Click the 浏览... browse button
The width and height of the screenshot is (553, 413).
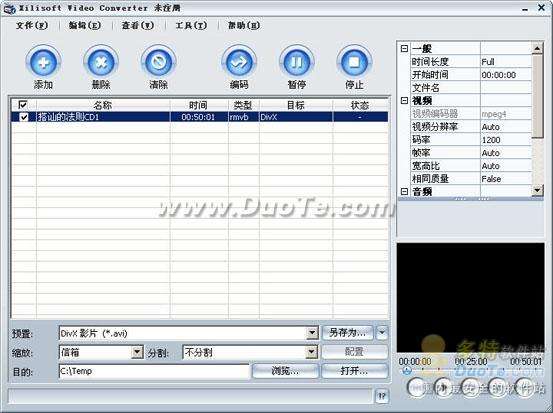[x=285, y=371]
